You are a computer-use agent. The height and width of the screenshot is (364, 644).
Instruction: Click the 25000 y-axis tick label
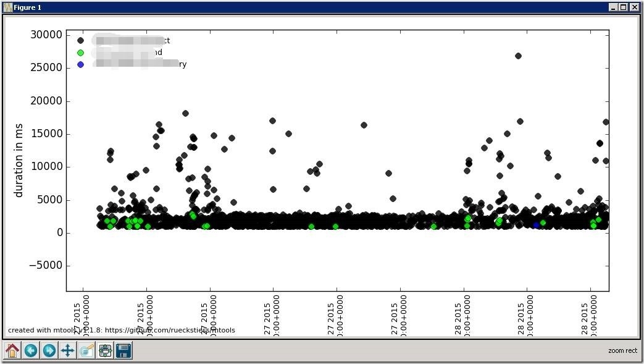click(x=46, y=68)
